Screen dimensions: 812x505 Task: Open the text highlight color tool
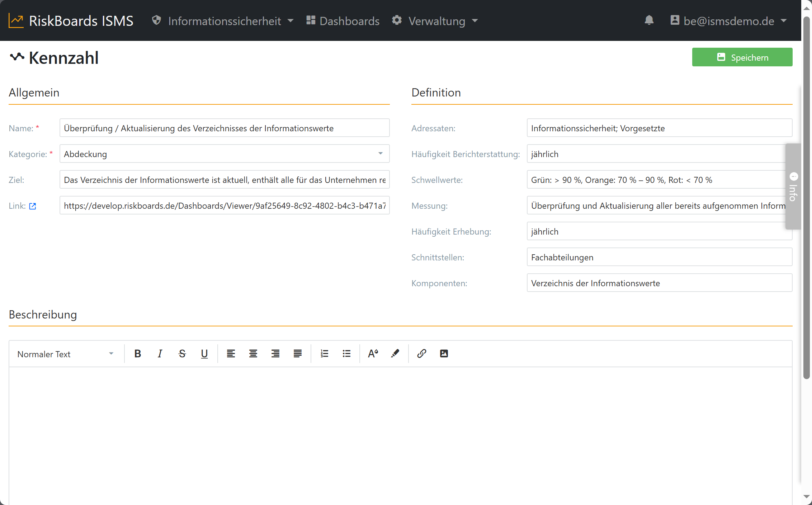tap(395, 354)
